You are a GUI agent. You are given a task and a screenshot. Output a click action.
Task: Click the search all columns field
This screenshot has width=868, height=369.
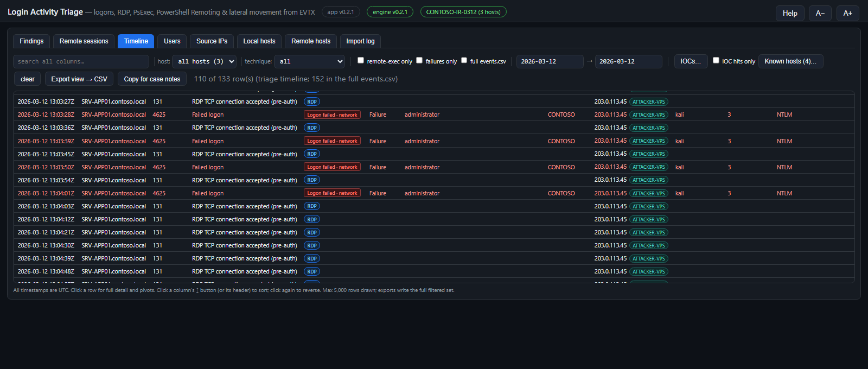point(81,61)
